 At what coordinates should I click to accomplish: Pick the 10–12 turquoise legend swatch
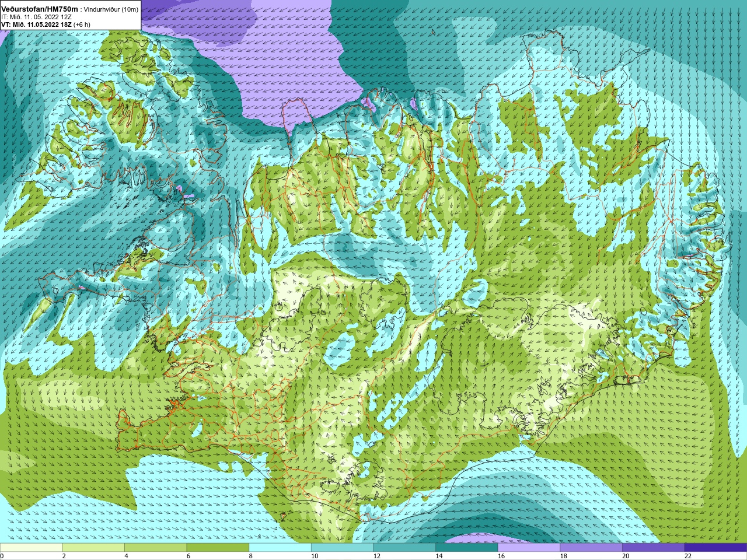click(x=342, y=548)
